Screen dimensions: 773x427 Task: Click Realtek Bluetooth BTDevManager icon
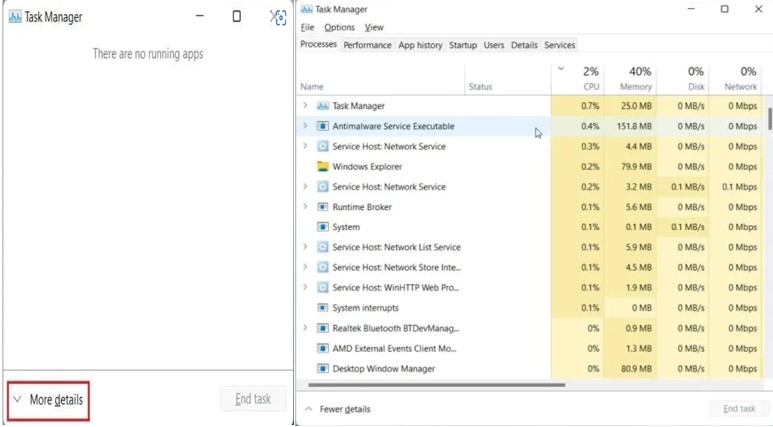point(322,328)
